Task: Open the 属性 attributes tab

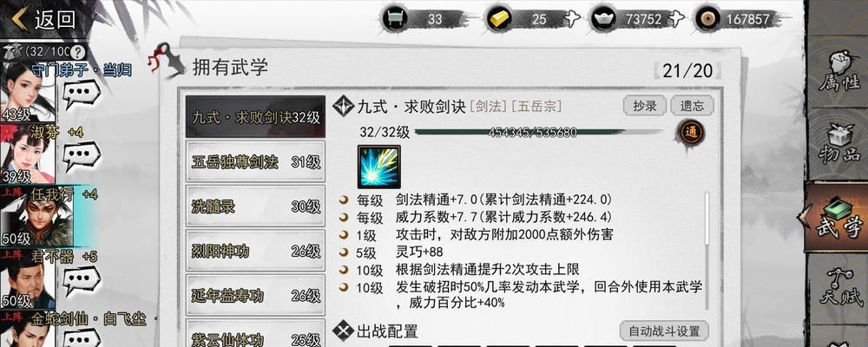Action: 839,72
